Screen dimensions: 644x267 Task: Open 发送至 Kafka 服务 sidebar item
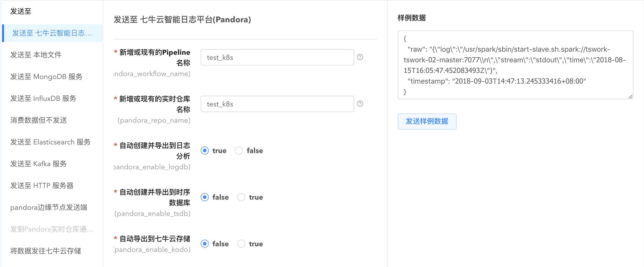pos(52,164)
